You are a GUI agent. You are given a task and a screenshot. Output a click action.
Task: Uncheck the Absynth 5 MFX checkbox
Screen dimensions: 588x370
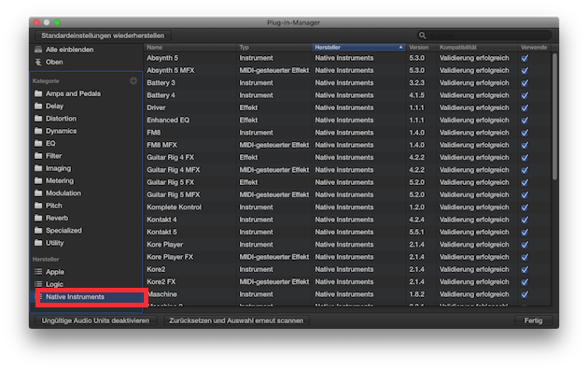point(525,71)
